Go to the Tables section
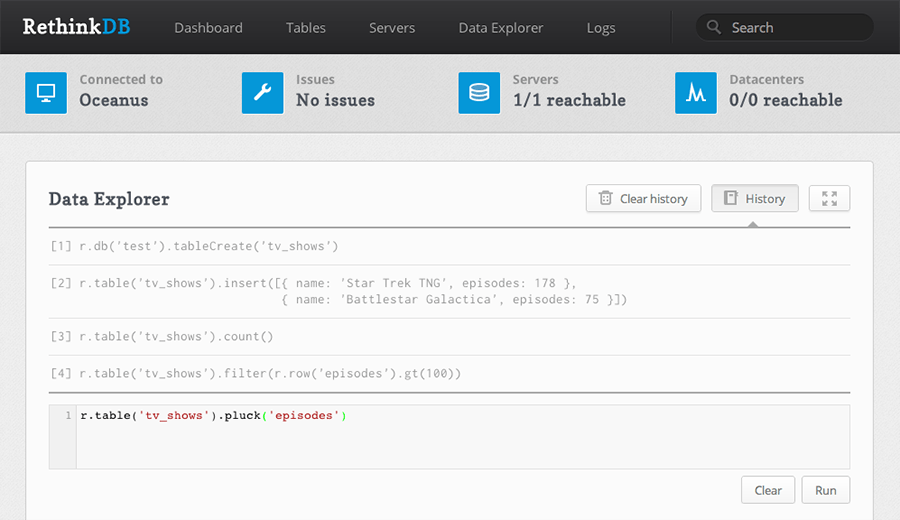900x520 pixels. (x=305, y=28)
